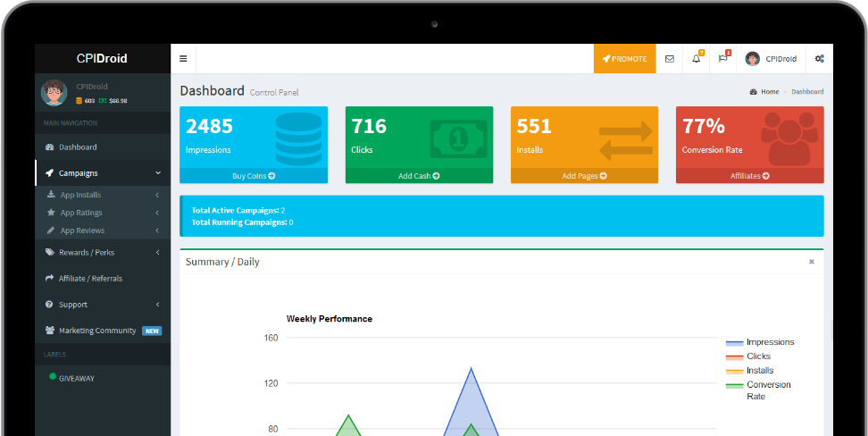Viewport: 868px width, 436px height.
Task: Open the bell notifications icon
Action: pos(697,59)
